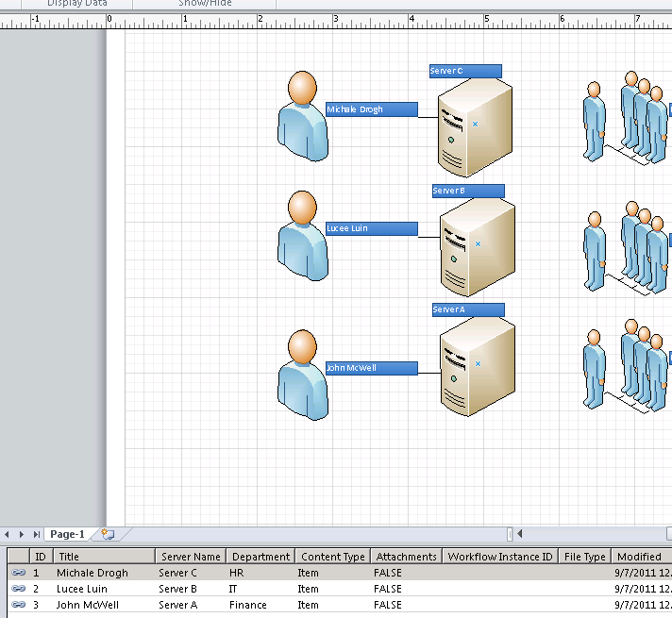The image size is (672, 618).
Task: Sort by Content Type column header
Action: coord(333,557)
